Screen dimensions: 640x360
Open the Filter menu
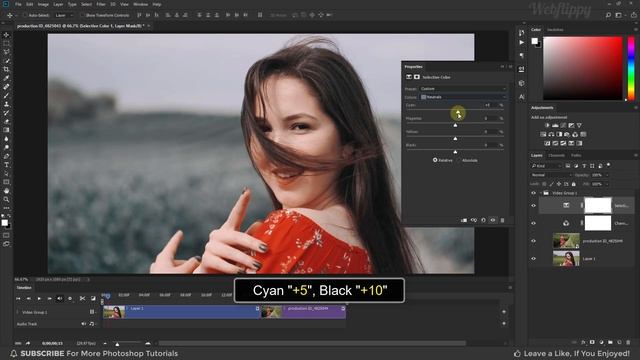point(101,4)
